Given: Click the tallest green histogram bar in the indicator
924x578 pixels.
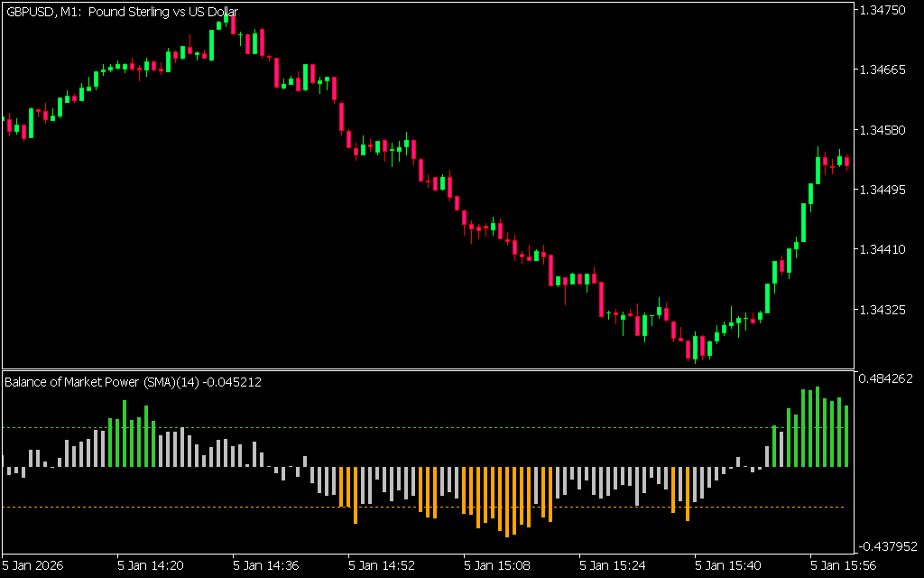Looking at the screenshot, I should (x=818, y=427).
